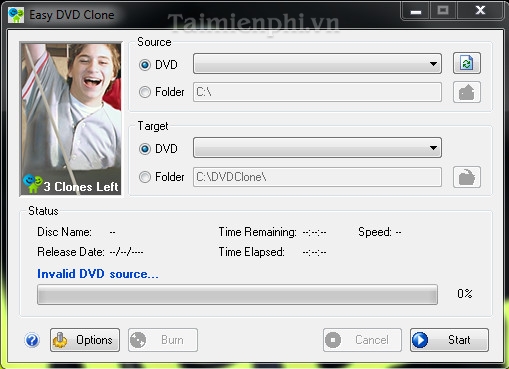The width and height of the screenshot is (509, 369).
Task: Expand the Source DVD drive dropdown
Action: 317,63
